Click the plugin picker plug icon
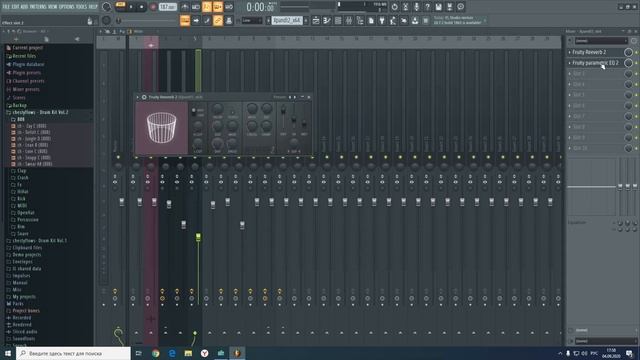Image resolution: width=640 pixels, height=360 pixels. (x=382, y=20)
